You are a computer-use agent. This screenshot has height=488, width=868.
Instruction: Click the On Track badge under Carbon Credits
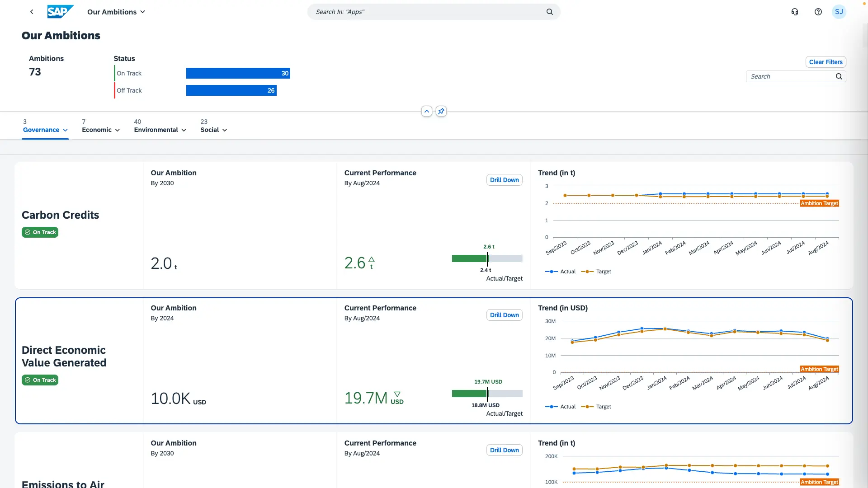click(x=40, y=232)
